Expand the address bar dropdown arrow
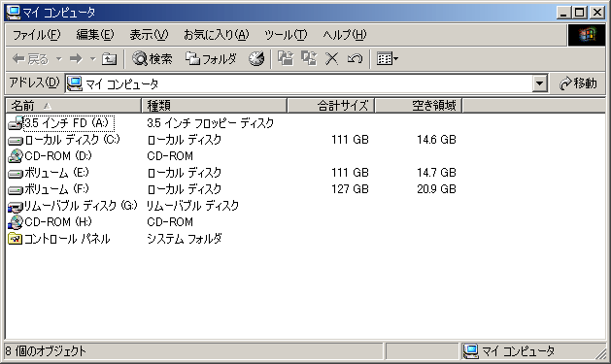The height and width of the screenshot is (364, 611). tap(539, 83)
